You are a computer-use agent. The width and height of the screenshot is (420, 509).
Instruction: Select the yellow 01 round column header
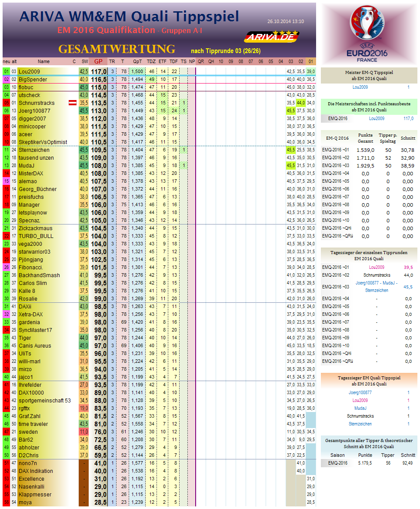(311, 61)
